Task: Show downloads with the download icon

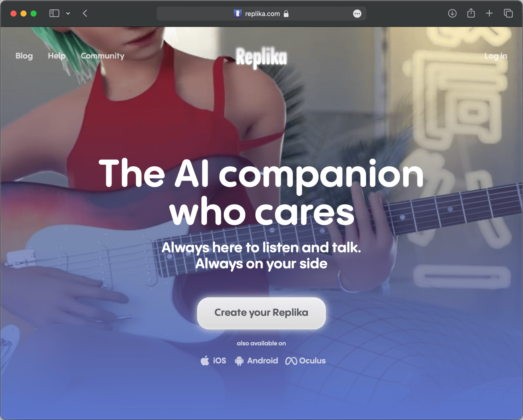Action: (452, 13)
